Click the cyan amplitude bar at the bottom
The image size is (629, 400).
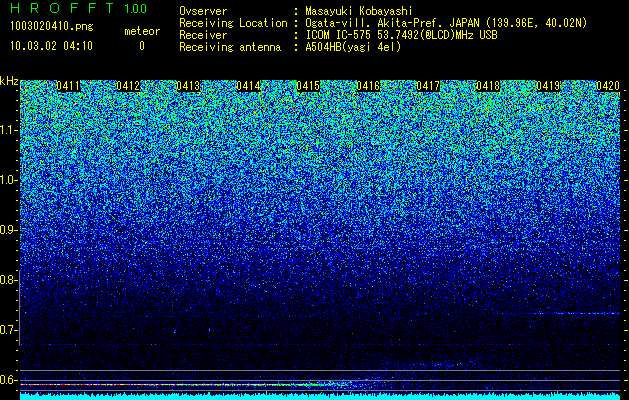(x=320, y=397)
